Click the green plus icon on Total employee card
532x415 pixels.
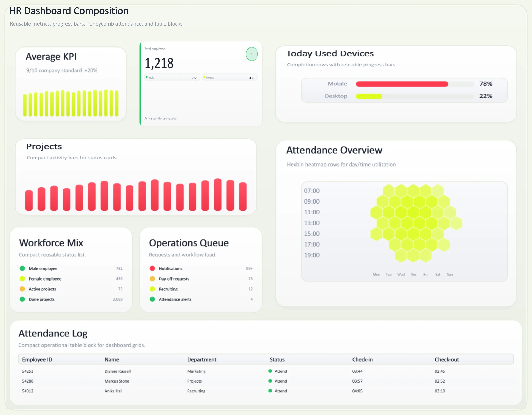(252, 54)
